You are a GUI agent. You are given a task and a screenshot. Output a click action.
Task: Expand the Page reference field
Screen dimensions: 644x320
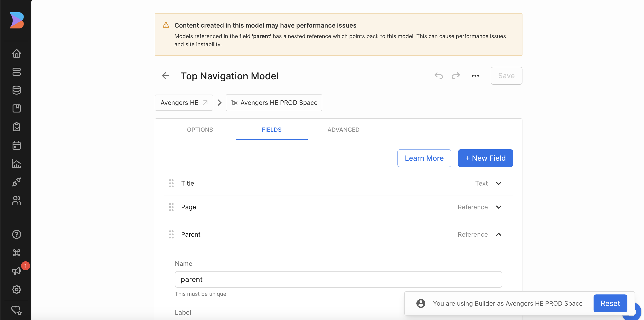498,207
